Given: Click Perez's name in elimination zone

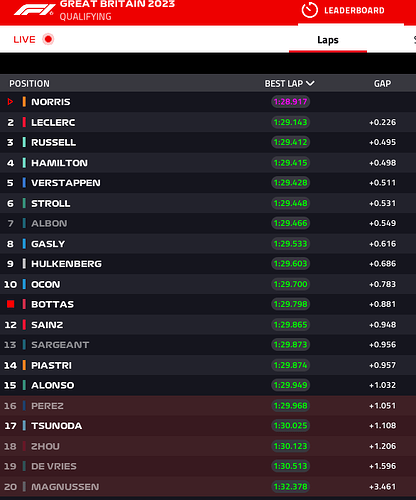Looking at the screenshot, I should coord(47,406).
